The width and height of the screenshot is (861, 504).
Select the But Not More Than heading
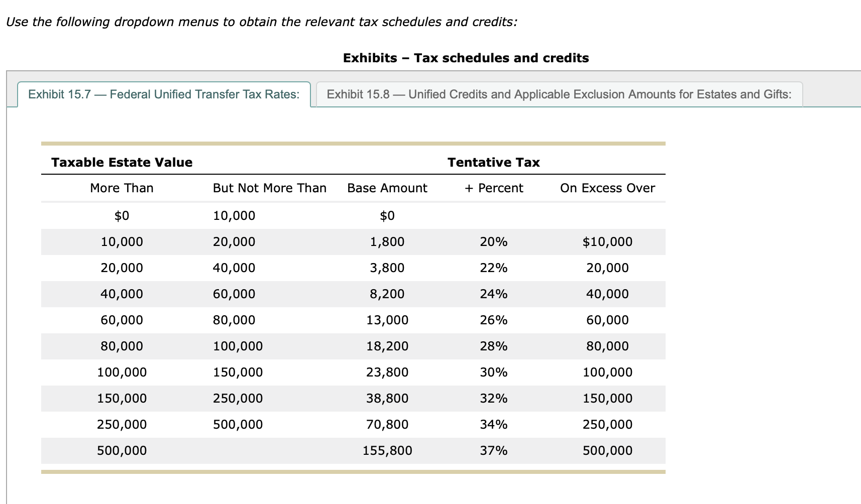270,188
